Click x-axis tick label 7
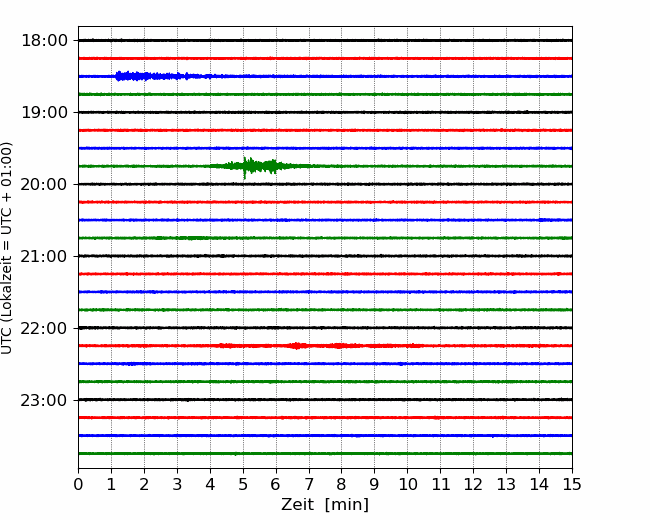The width and height of the screenshot is (650, 520). pos(309,484)
